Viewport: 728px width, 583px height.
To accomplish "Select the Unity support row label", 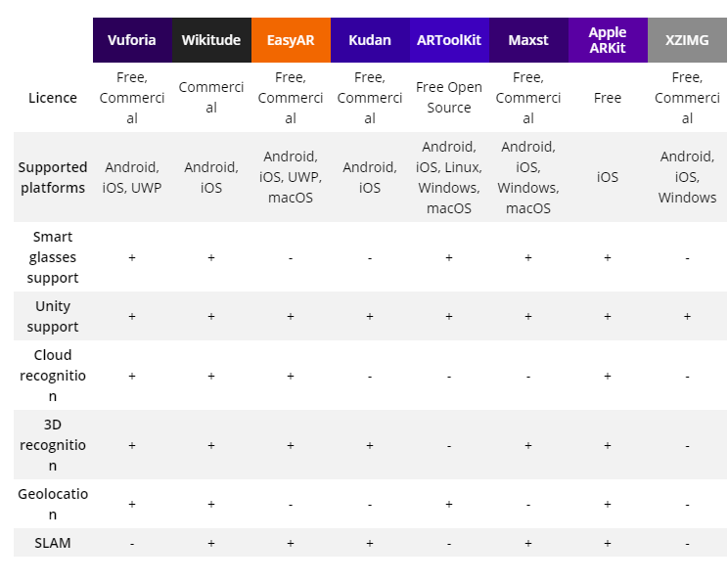I will [x=53, y=316].
